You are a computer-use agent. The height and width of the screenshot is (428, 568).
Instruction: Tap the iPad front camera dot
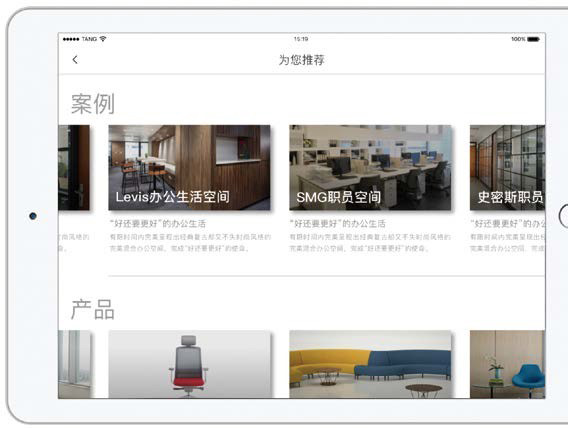pyautogui.click(x=33, y=216)
